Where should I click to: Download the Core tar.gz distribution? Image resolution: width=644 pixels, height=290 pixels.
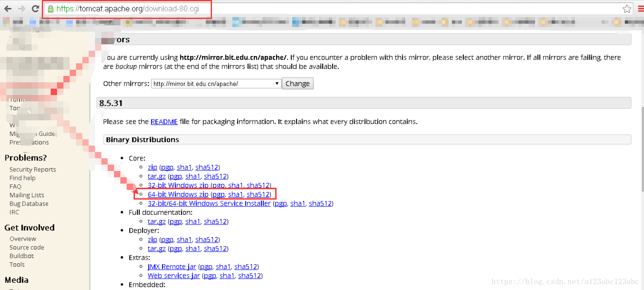click(157, 176)
